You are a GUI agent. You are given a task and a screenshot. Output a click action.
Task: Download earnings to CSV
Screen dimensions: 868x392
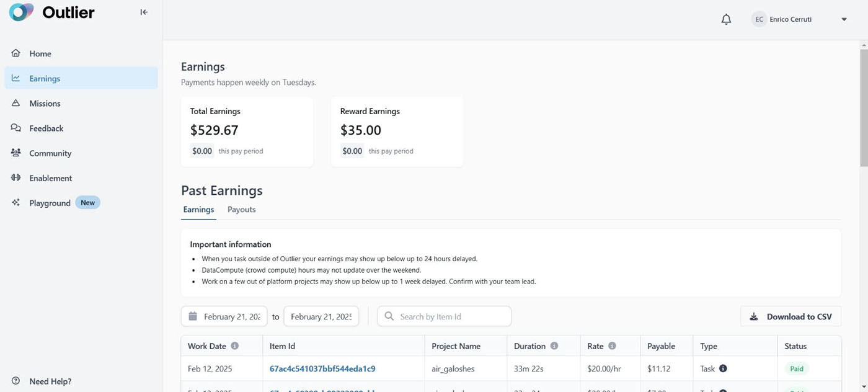(x=790, y=316)
